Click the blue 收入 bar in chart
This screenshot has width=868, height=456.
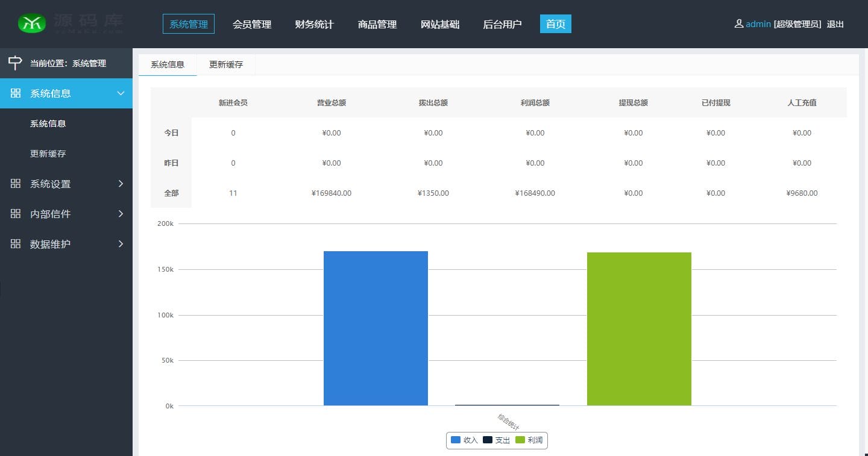coord(376,328)
